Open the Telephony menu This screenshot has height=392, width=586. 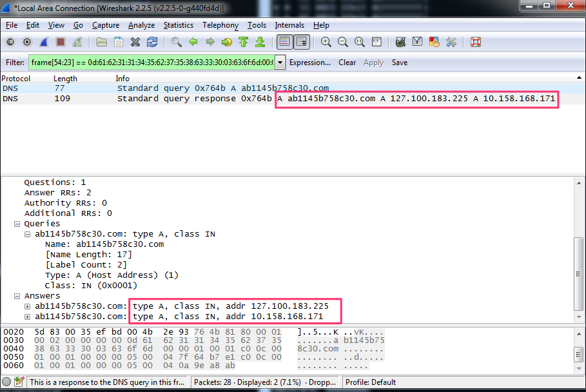coord(220,25)
